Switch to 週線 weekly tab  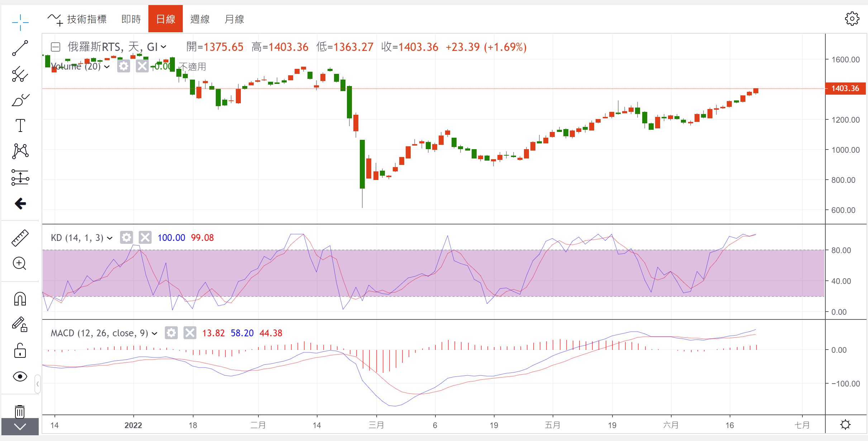coord(200,19)
